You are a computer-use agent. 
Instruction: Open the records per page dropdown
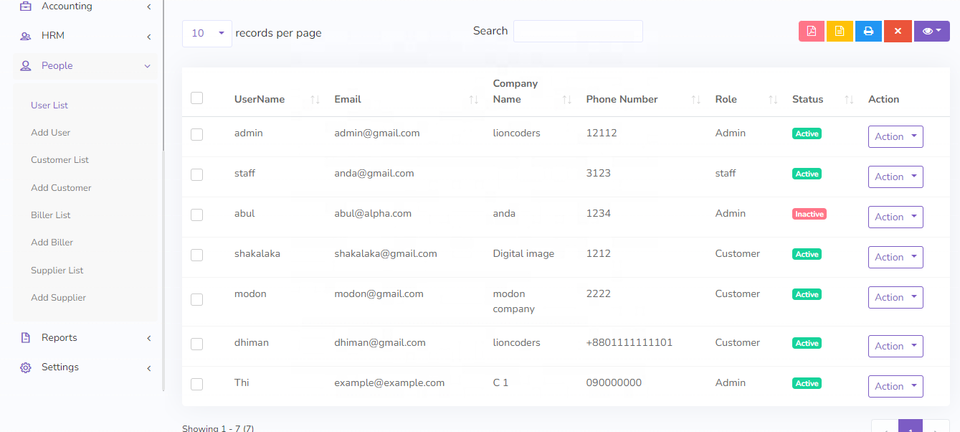[207, 33]
